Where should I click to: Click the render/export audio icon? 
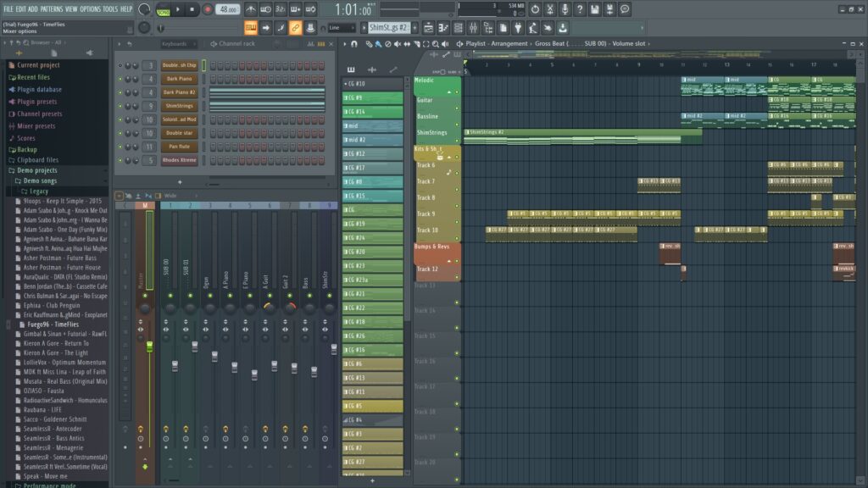pyautogui.click(x=609, y=9)
